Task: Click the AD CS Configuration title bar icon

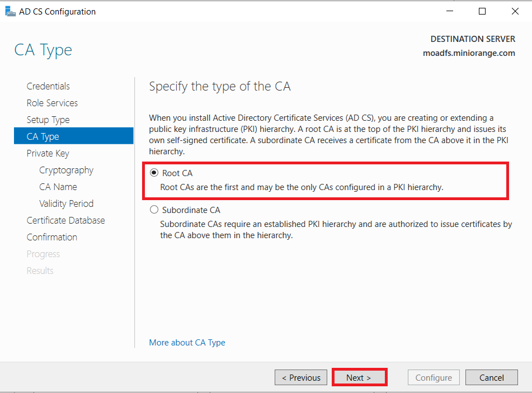Action: [x=10, y=11]
